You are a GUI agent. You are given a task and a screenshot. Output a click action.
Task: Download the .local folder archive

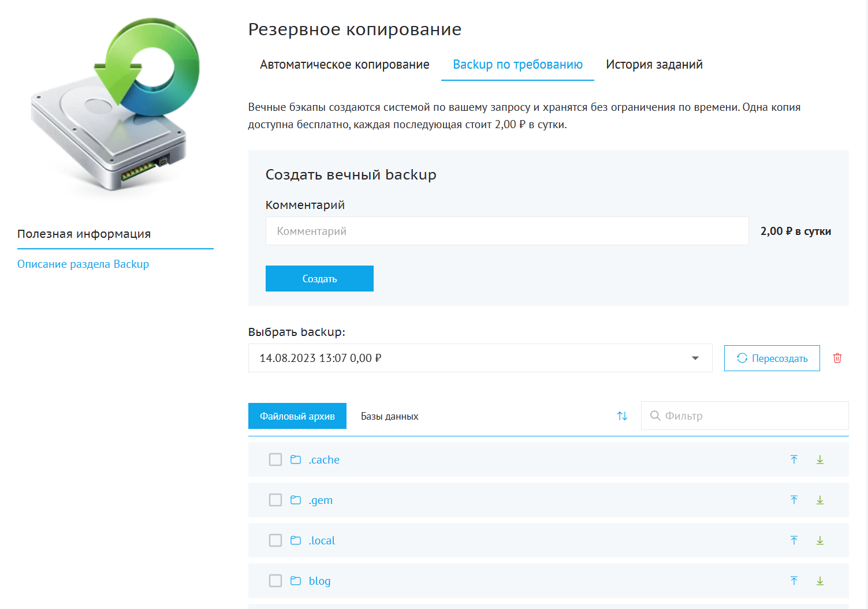point(819,540)
